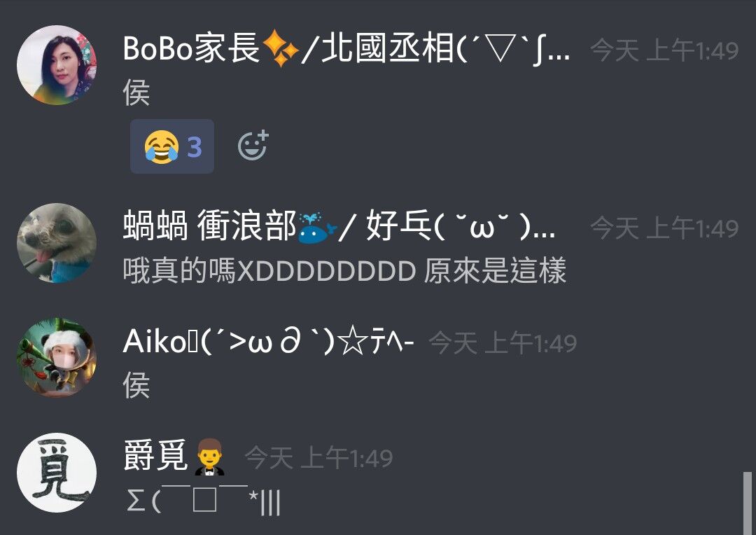The image size is (756, 535).
Task: Open Aiko's panda-hat avatar
Action: tap(57, 357)
